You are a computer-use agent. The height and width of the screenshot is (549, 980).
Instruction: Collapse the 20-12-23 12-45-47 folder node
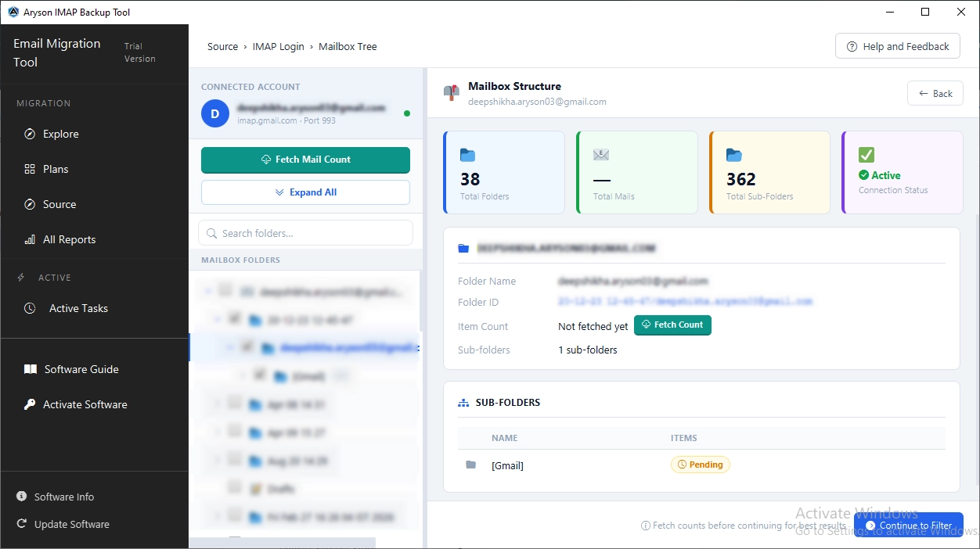click(x=217, y=319)
